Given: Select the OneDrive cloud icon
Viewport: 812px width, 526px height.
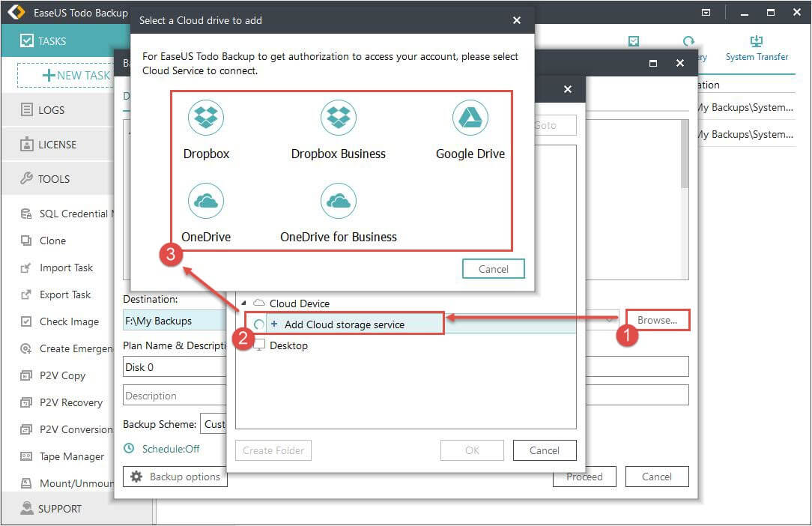Looking at the screenshot, I should click(205, 201).
